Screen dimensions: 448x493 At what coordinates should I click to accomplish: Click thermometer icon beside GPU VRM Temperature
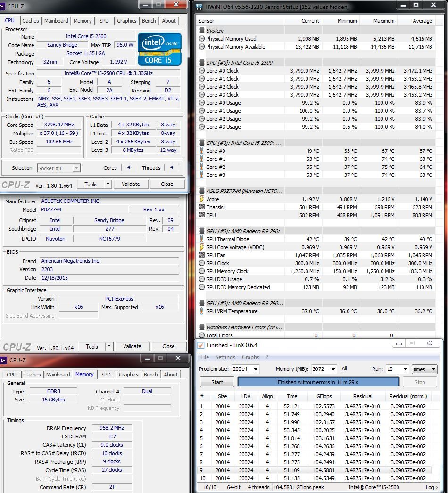[202, 311]
